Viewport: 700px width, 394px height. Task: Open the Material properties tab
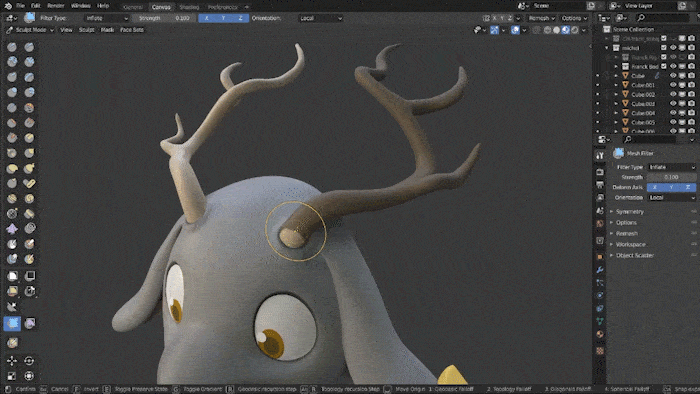click(x=600, y=334)
